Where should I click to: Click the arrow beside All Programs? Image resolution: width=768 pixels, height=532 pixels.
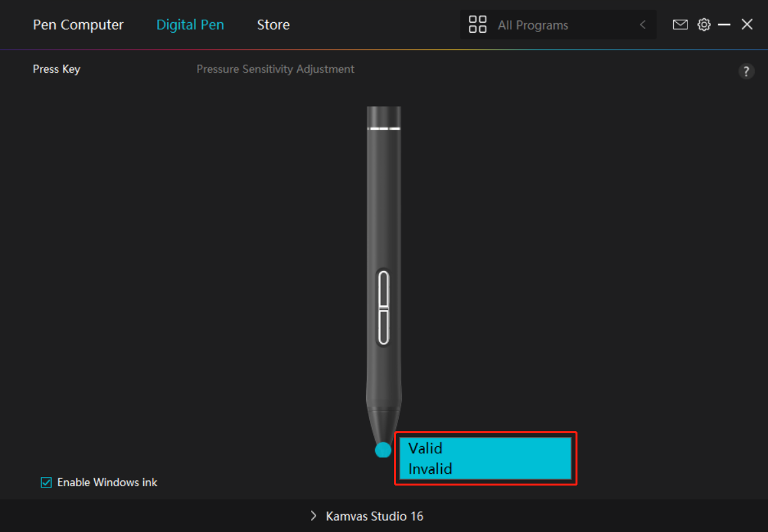[x=642, y=25]
